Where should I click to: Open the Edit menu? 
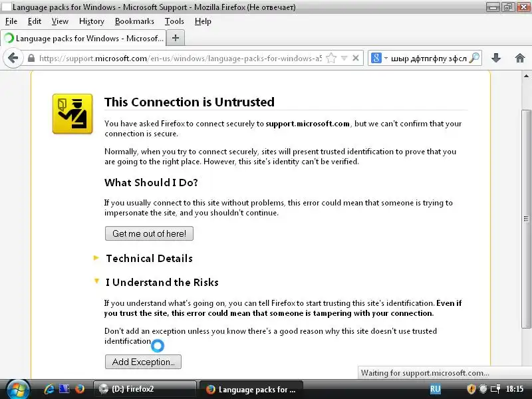(35, 21)
